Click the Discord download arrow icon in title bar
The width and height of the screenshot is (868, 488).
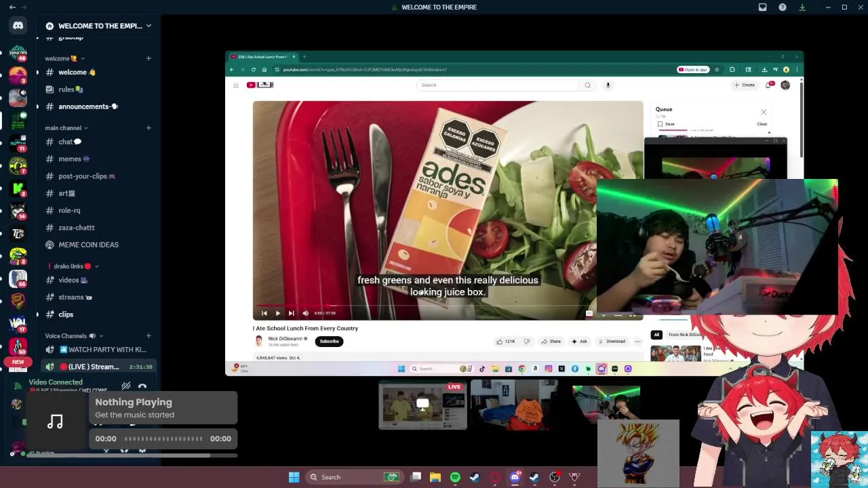[x=802, y=7]
